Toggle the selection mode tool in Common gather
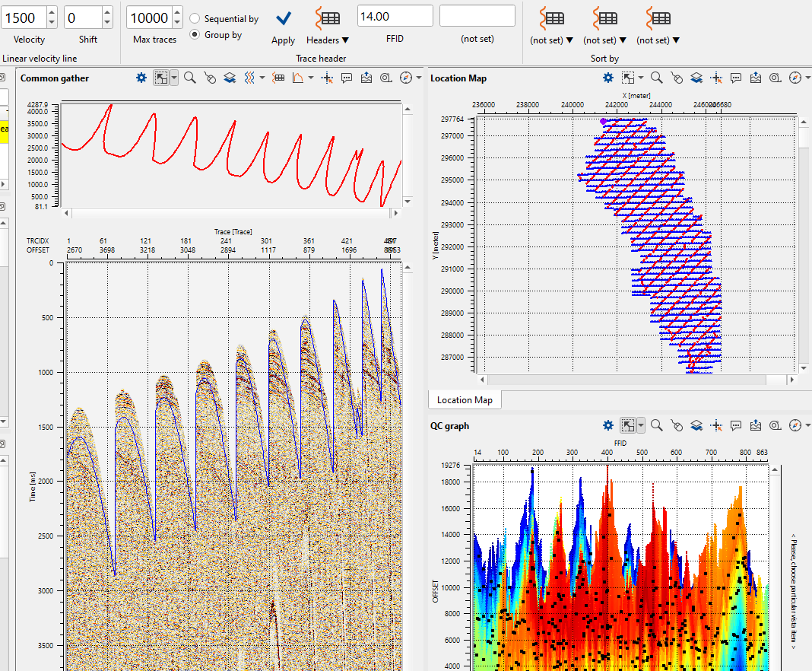Screen dimensions: 812x671 click(x=160, y=78)
